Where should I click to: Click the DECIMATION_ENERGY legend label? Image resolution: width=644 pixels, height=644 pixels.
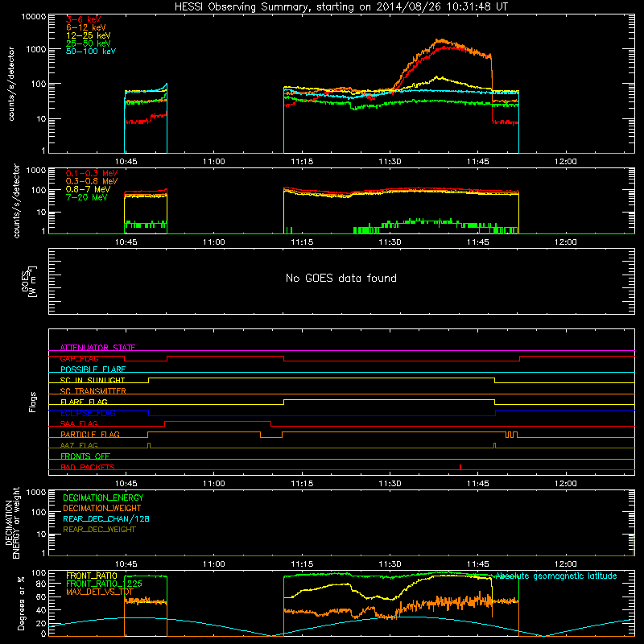tap(103, 497)
